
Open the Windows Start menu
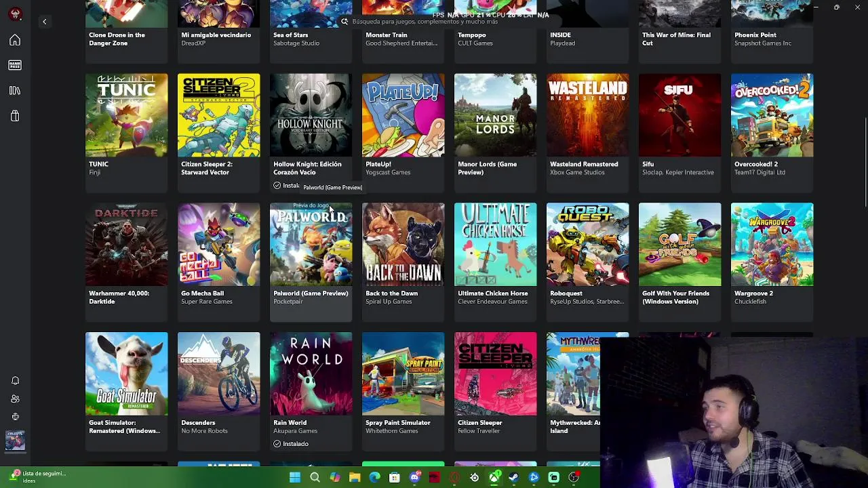[295, 477]
